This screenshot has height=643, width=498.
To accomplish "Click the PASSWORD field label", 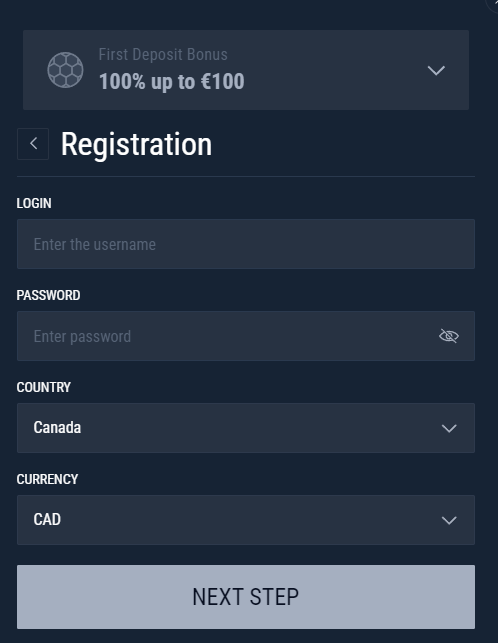I will (48, 295).
